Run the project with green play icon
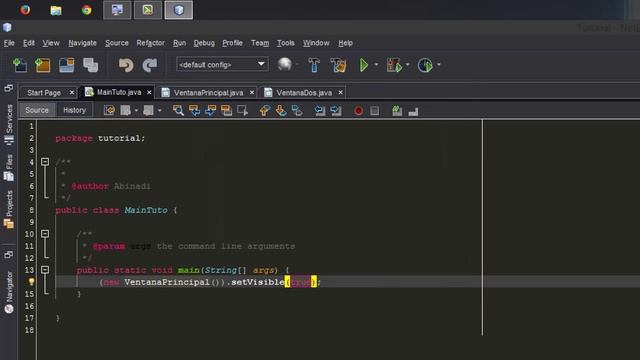The image size is (640, 360). (x=363, y=65)
